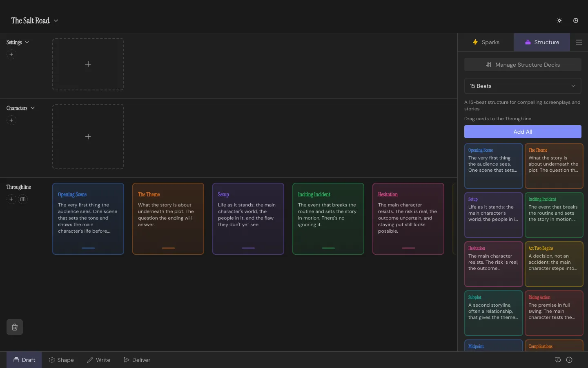The image size is (588, 368).
Task: Toggle the light/dark theme sun icon
Action: click(x=559, y=20)
